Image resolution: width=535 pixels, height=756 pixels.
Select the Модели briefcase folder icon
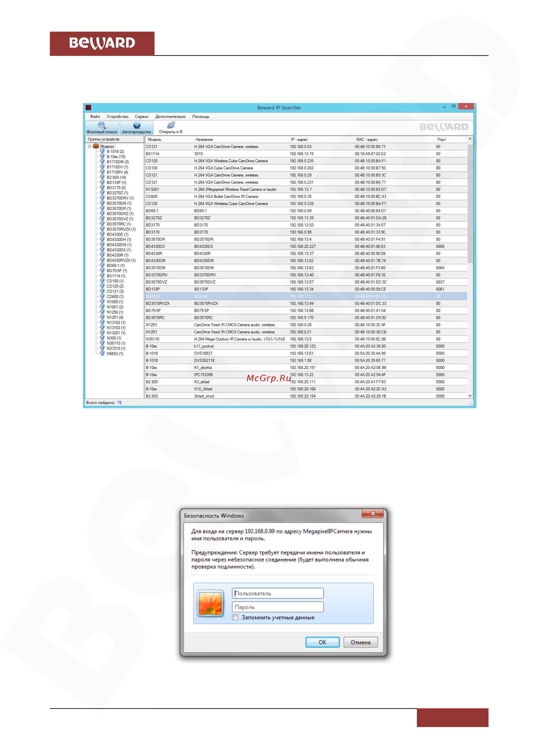coord(96,146)
